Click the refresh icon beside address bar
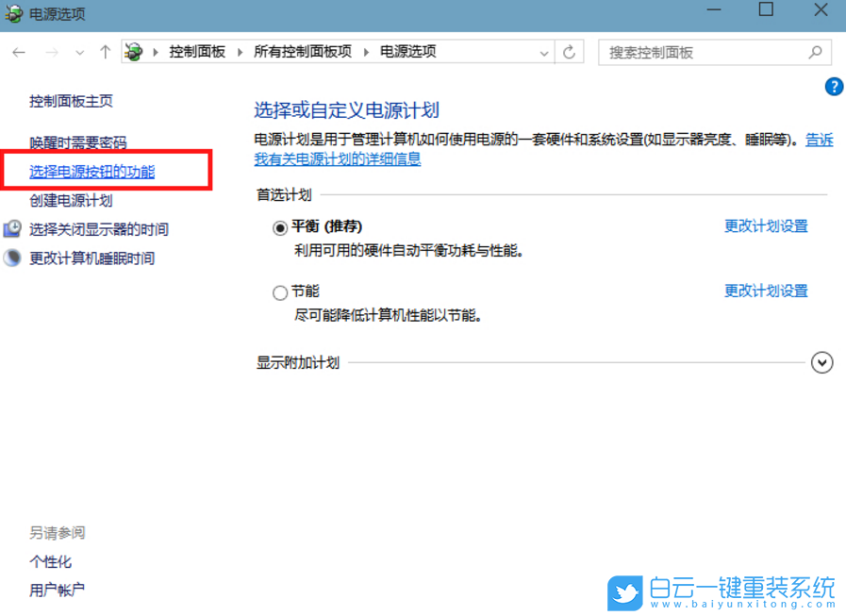The height and width of the screenshot is (616, 846). [x=570, y=52]
